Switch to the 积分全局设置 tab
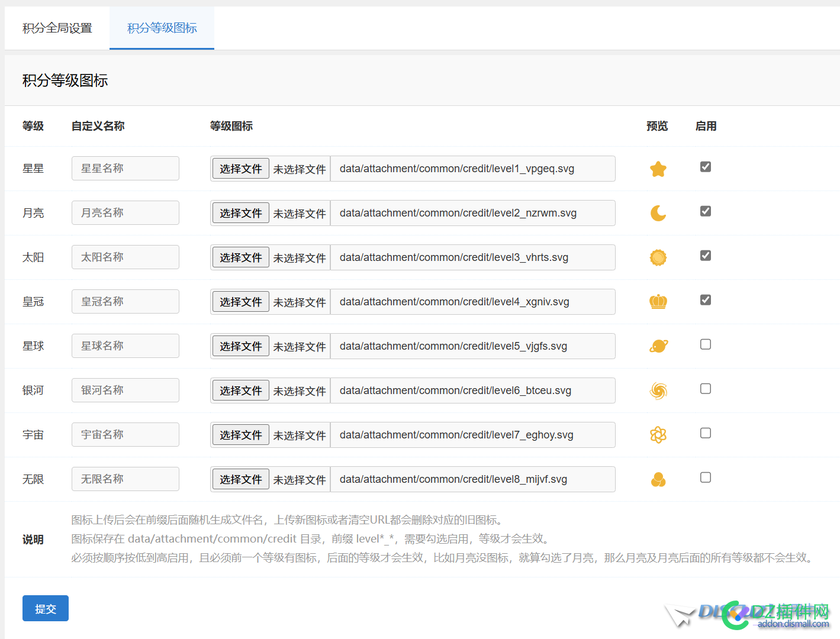Screen dimensions: 840x639 (57, 28)
